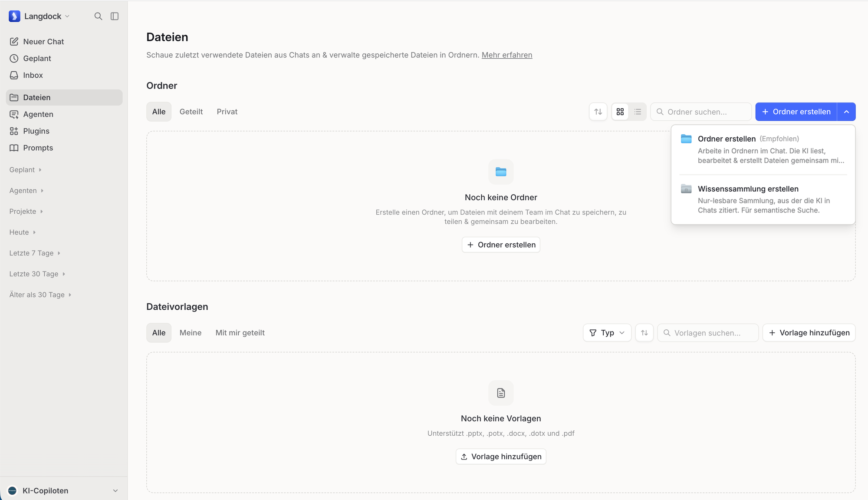Screen dimensions: 868x500
Task: Choose Wissenssammlung erstellen from the menu
Action: pyautogui.click(x=763, y=199)
